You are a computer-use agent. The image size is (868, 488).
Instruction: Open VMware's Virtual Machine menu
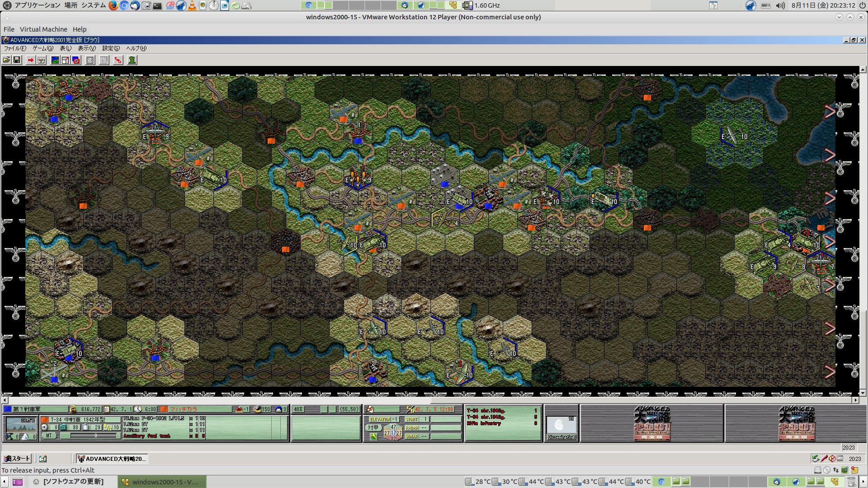tap(43, 29)
